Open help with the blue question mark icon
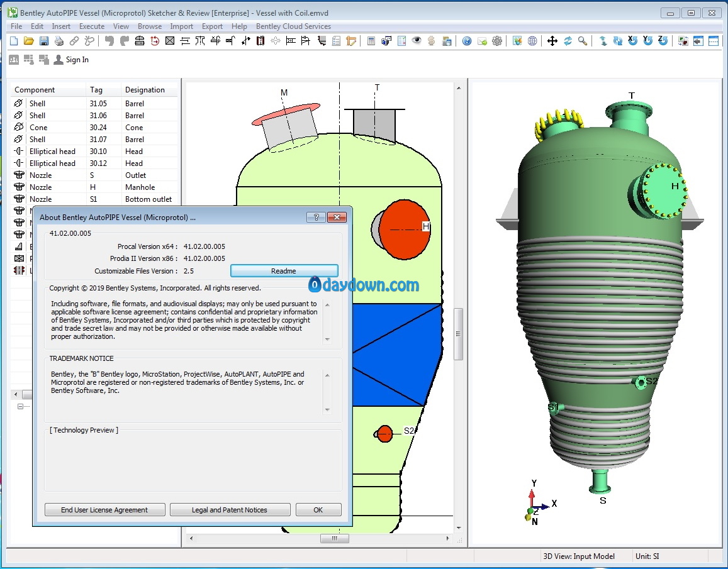Image resolution: width=728 pixels, height=569 pixels. (467, 41)
